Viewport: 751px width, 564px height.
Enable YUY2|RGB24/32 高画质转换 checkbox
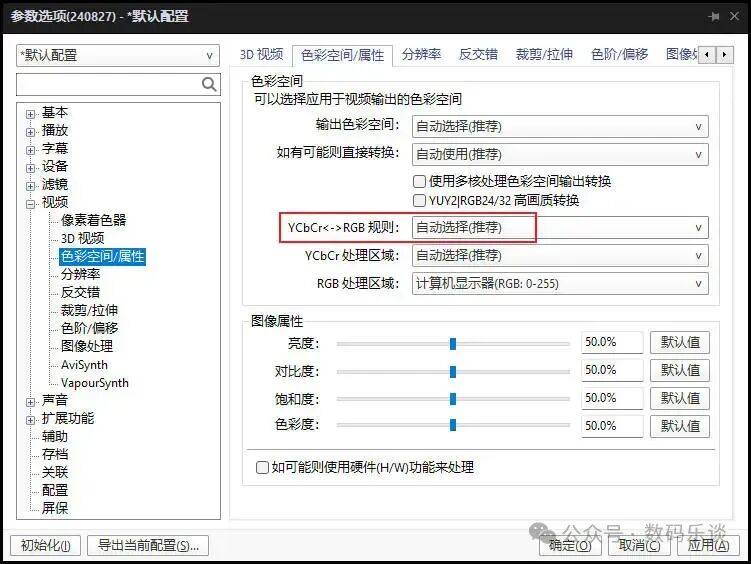click(x=419, y=200)
